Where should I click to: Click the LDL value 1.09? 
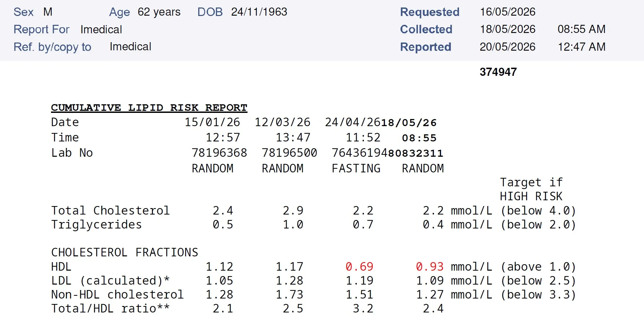click(430, 281)
